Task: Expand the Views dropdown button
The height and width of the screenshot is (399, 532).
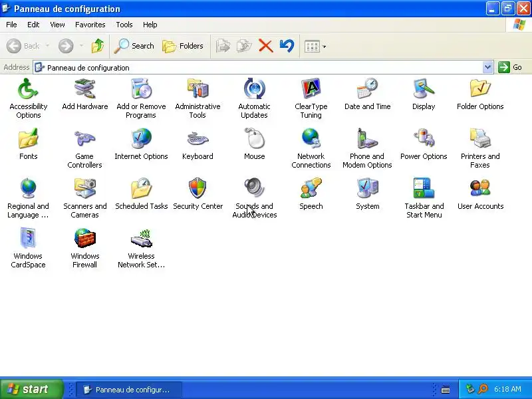Action: (x=315, y=46)
